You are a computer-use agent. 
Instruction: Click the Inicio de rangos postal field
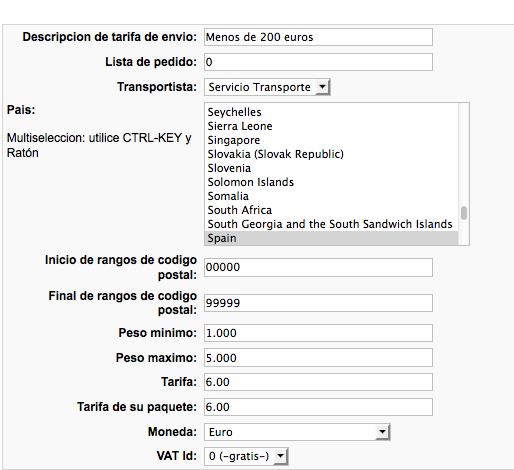[318, 267]
